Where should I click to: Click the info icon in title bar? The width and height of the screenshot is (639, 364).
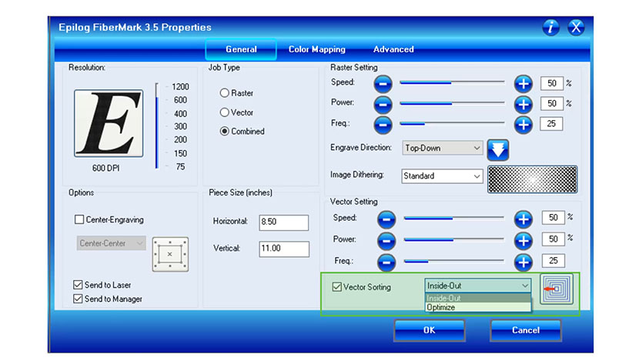pos(550,28)
